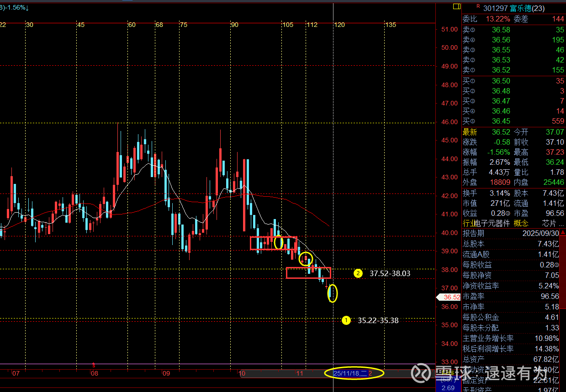Click month label 09 on the time axis

pyautogui.click(x=166, y=373)
